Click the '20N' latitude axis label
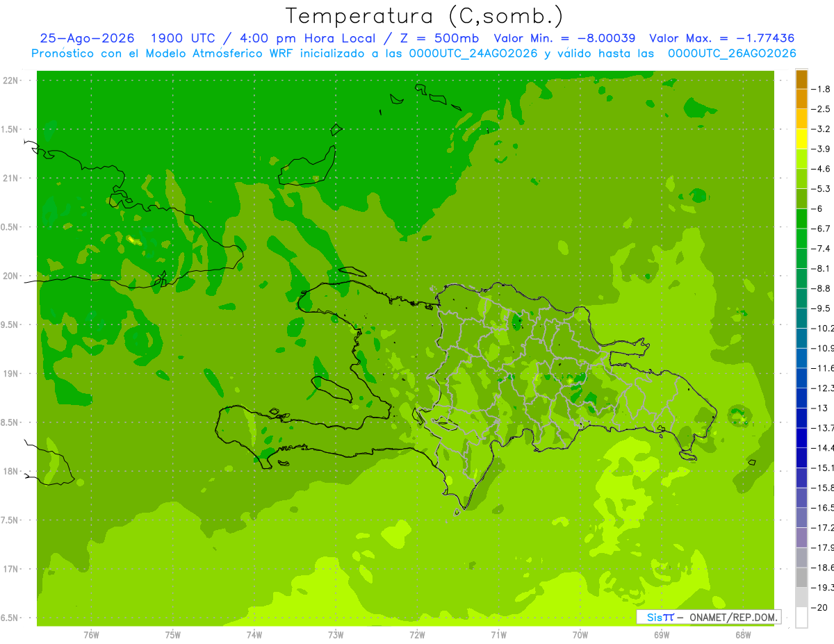834x644 pixels. click(11, 276)
